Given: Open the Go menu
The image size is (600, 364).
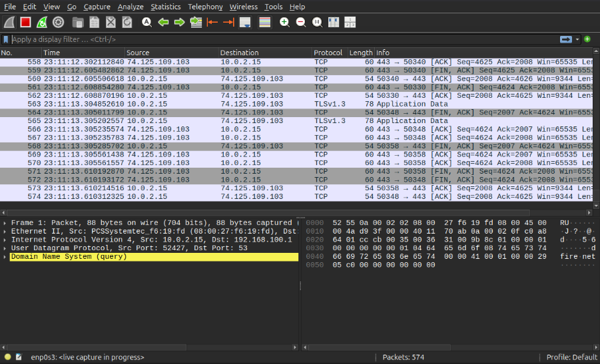Looking at the screenshot, I should pos(71,7).
